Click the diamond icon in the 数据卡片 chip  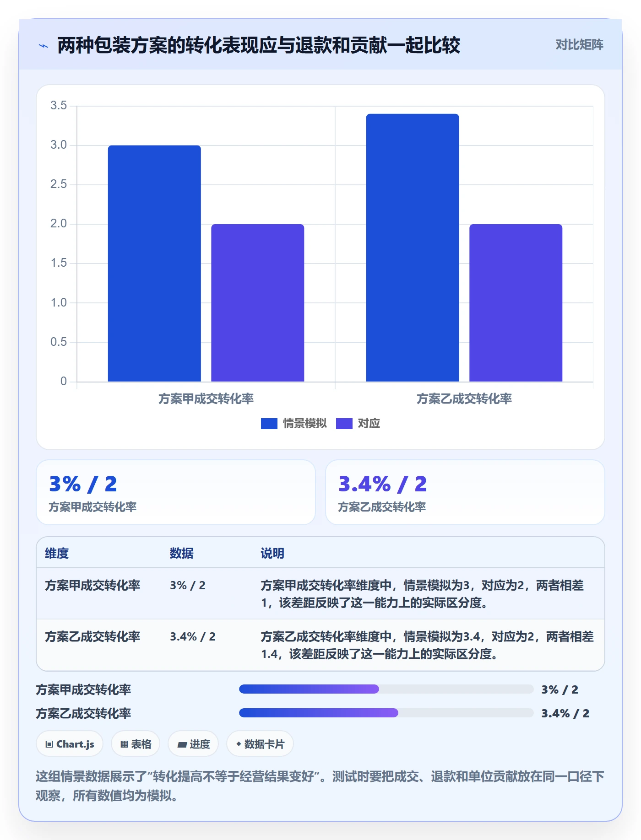(x=239, y=744)
